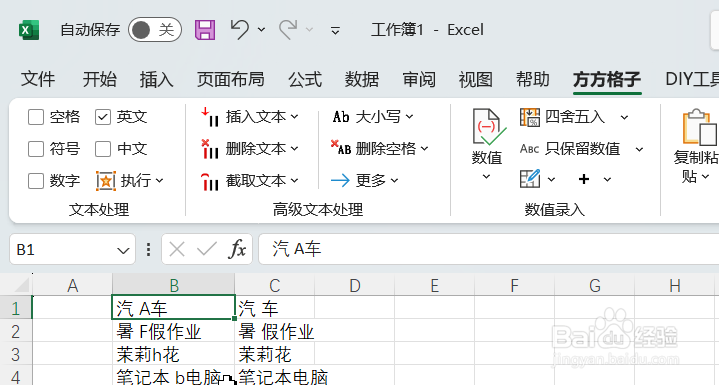
Task: Switch to the 审阅 tab
Action: [x=419, y=79]
